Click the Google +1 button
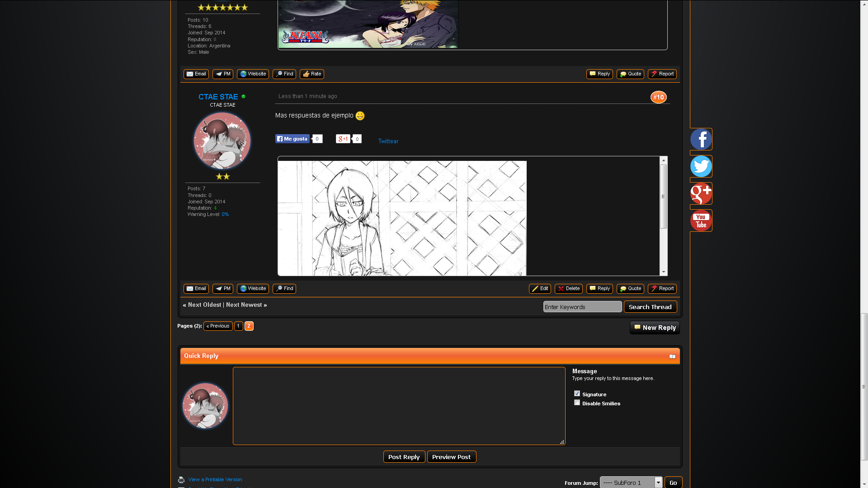 point(343,139)
